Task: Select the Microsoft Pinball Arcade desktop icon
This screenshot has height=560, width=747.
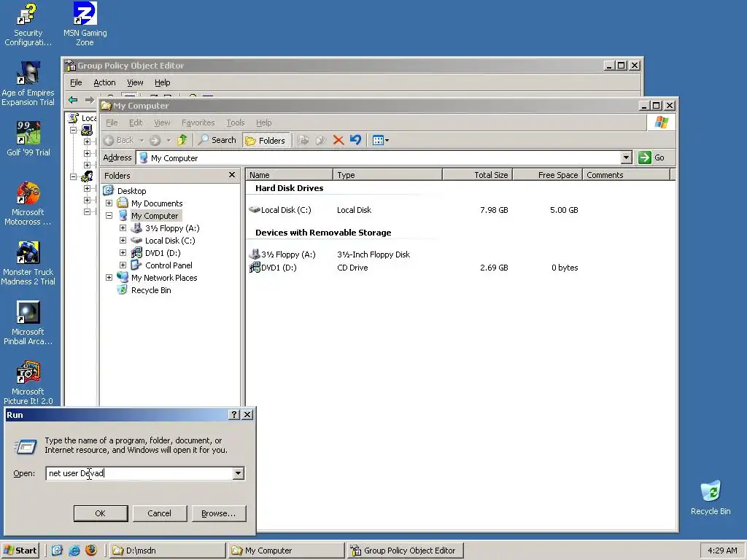Action: click(x=28, y=323)
